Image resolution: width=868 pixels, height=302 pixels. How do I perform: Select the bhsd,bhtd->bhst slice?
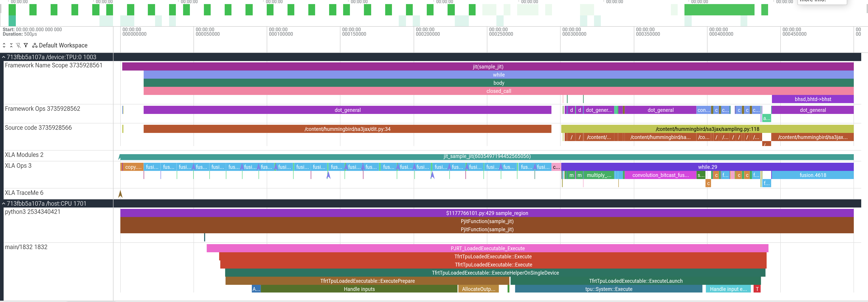pos(812,99)
